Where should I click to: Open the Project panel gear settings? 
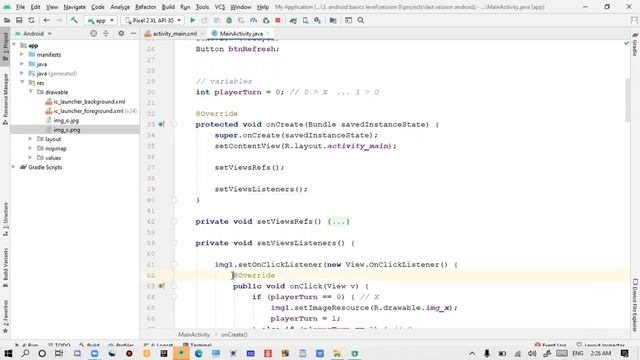121,33
